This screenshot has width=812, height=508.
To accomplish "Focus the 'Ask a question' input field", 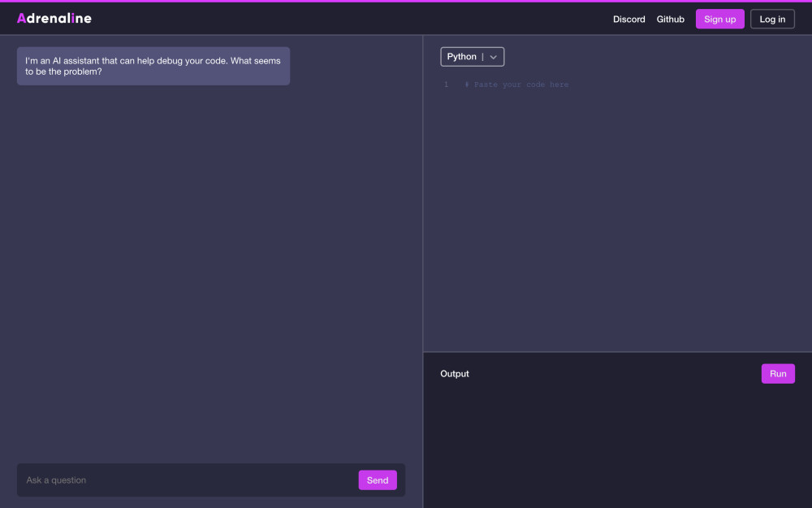I will [187, 480].
